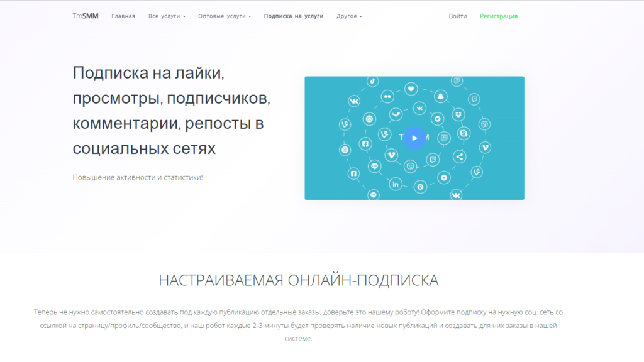Click the main headline 'Подписка на лайки'
The height and width of the screenshot is (362, 644).
(x=171, y=111)
